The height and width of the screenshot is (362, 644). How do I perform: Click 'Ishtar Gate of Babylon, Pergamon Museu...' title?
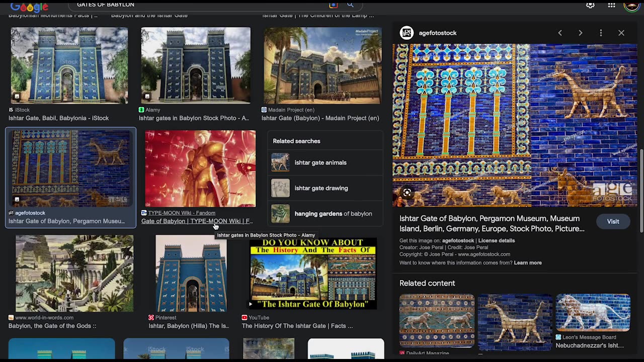pyautogui.click(x=66, y=221)
